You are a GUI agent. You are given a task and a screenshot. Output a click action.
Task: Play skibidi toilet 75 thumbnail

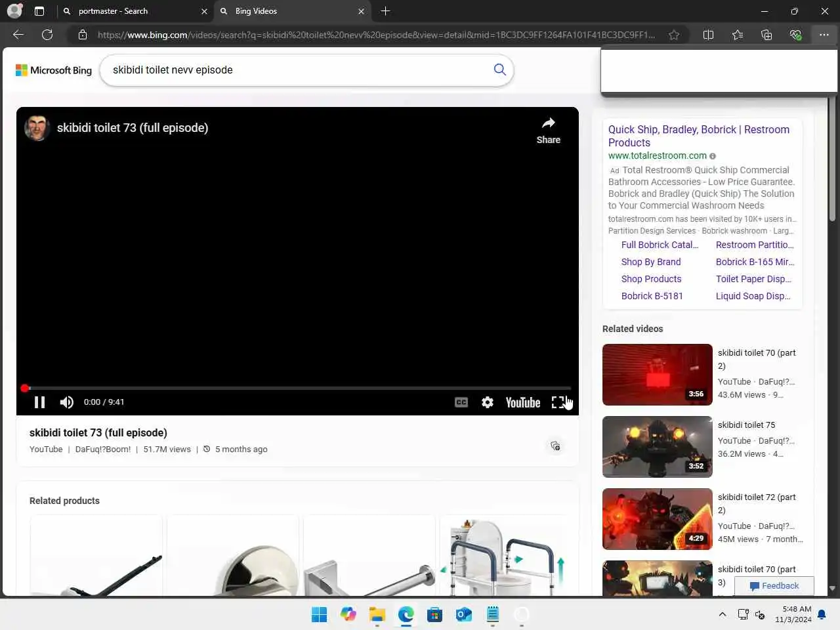point(658,447)
